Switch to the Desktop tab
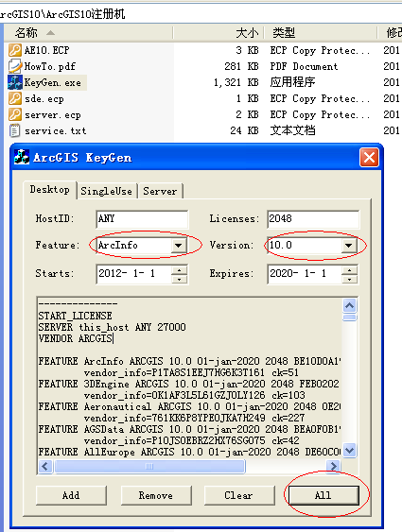The width and height of the screenshot is (402, 532). coord(49,189)
